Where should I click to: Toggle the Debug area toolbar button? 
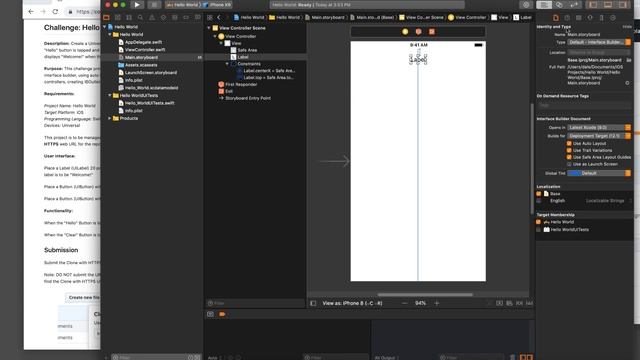[608, 5]
